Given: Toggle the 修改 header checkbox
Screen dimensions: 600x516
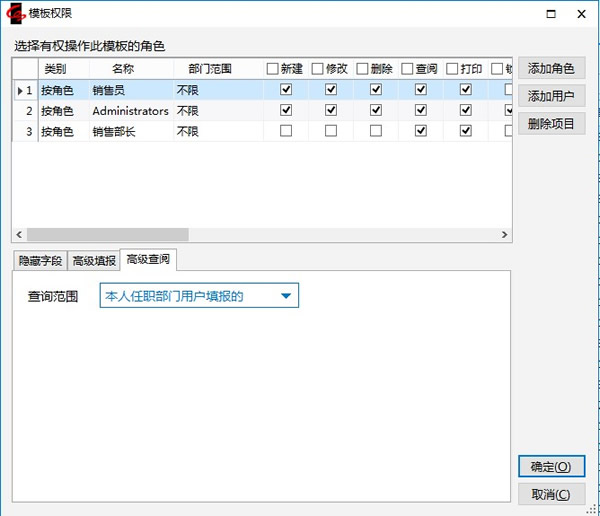Looking at the screenshot, I should (318, 69).
